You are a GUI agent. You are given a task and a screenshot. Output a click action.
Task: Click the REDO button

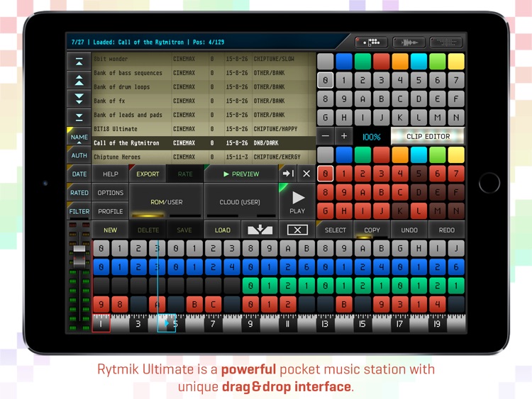[446, 230]
